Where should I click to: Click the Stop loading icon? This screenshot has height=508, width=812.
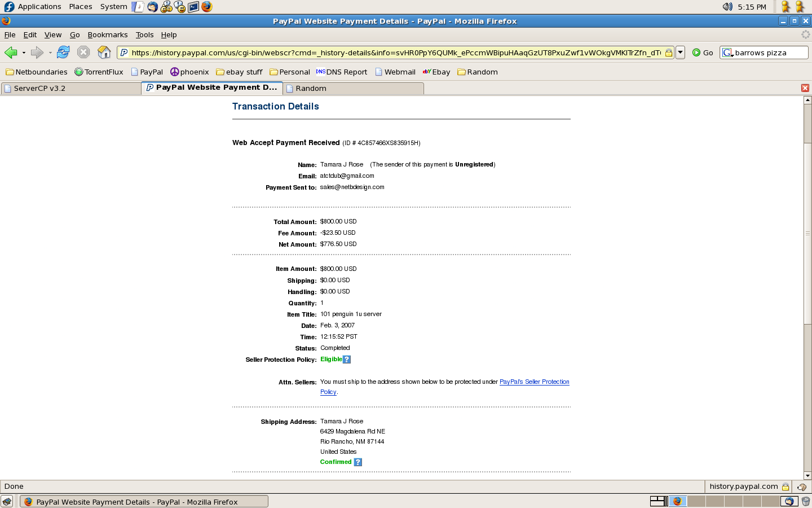pos(83,52)
